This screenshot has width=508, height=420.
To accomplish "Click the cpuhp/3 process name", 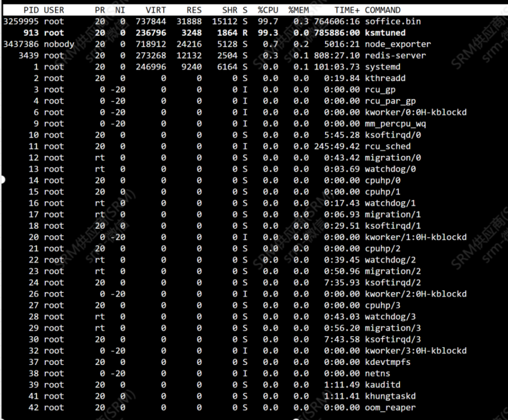I will coord(382,305).
